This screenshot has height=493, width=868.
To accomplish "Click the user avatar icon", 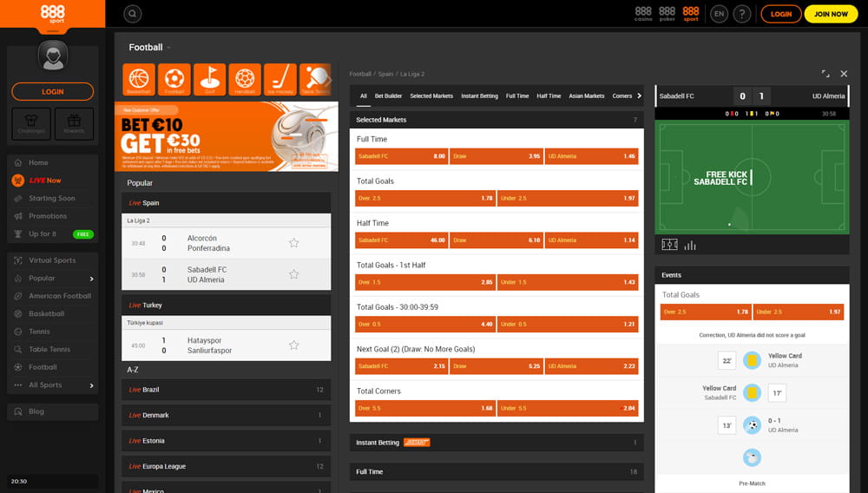I will pos(53,56).
